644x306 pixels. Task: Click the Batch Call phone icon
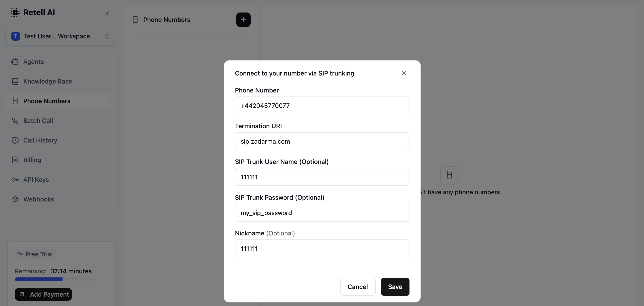[15, 121]
